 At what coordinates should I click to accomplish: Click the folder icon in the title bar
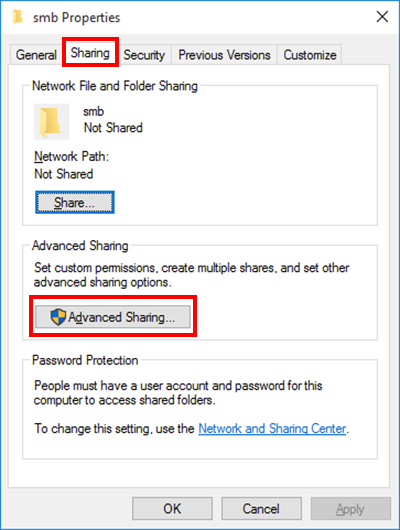pos(18,17)
